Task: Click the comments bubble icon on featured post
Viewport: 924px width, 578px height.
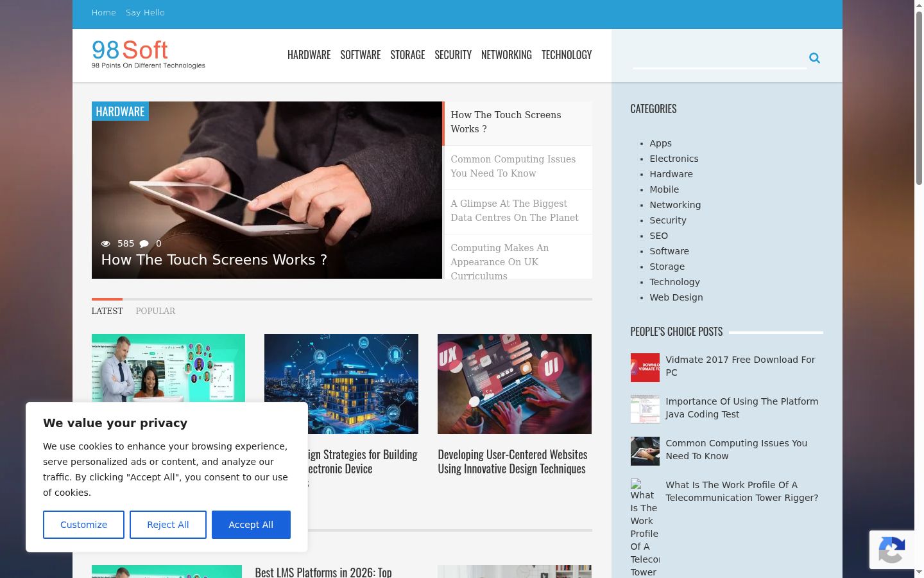Action: [144, 243]
